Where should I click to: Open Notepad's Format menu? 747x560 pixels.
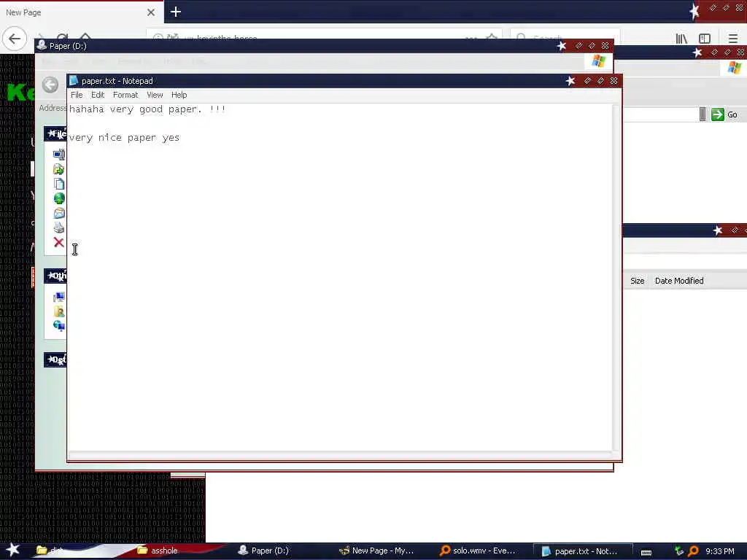point(125,95)
